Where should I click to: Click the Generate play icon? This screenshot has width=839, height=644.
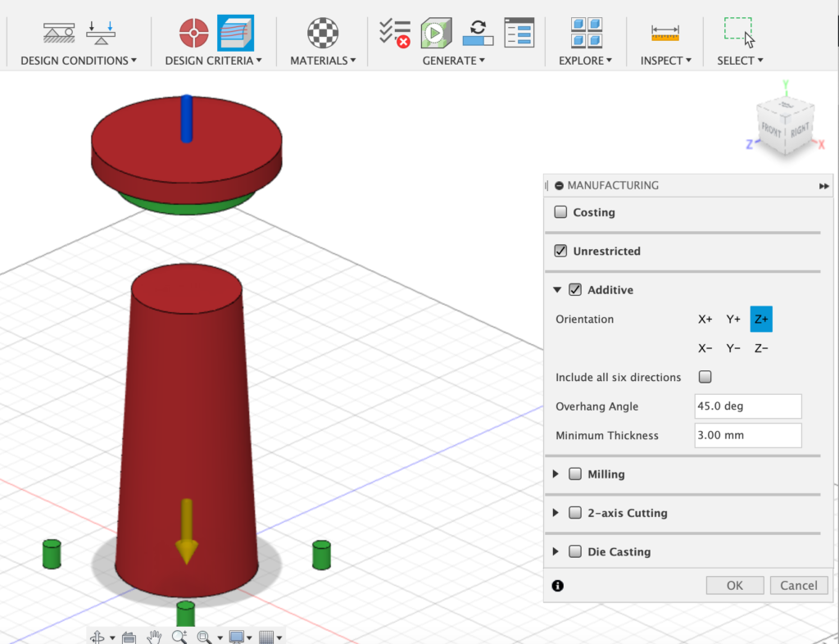point(436,34)
